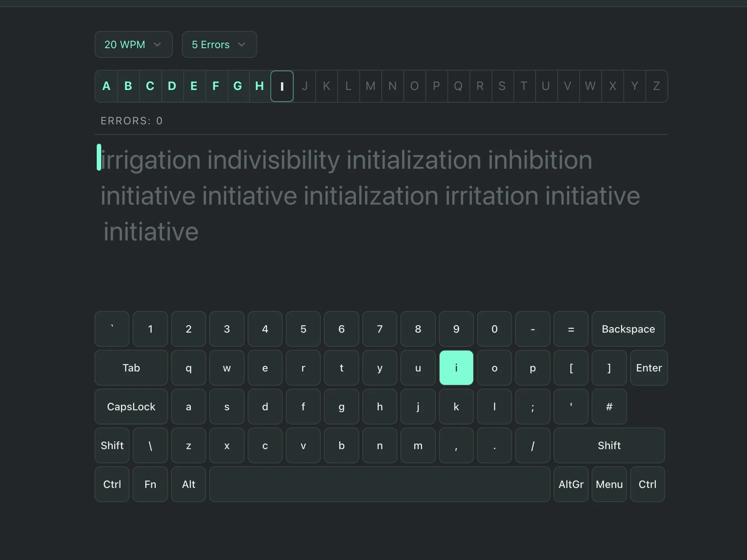
Task: Click the right Shift key
Action: pos(609,445)
